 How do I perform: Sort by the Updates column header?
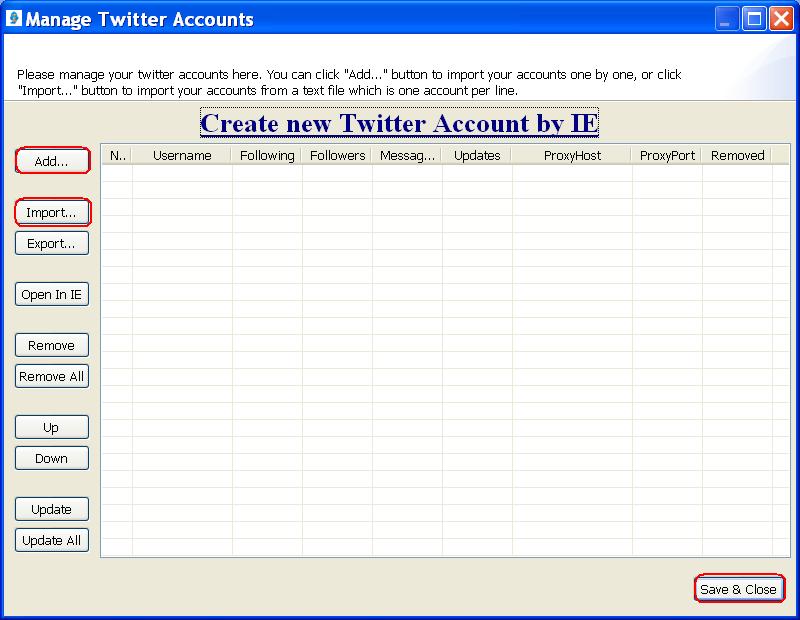pyautogui.click(x=477, y=156)
